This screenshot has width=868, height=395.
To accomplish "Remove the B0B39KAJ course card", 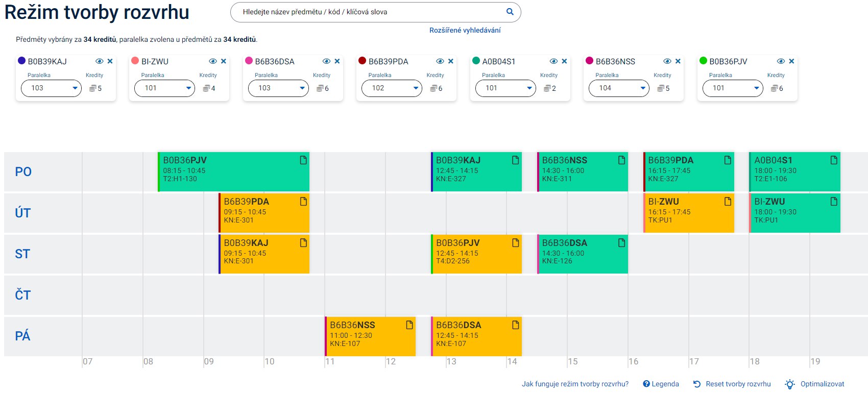I will point(110,61).
